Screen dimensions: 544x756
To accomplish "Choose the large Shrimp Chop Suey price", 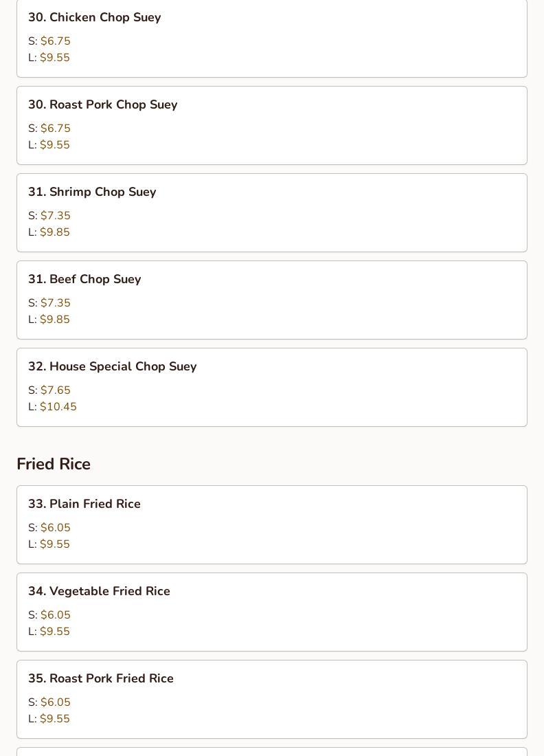I will coord(55,232).
